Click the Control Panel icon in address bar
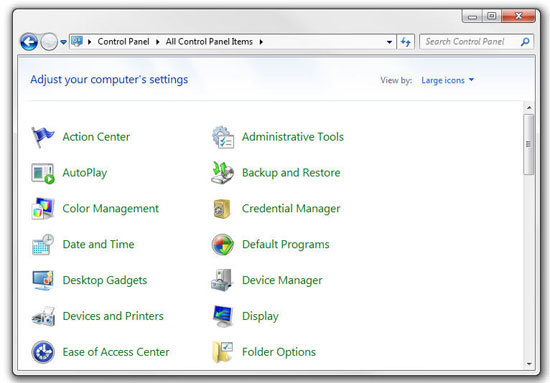 click(77, 42)
